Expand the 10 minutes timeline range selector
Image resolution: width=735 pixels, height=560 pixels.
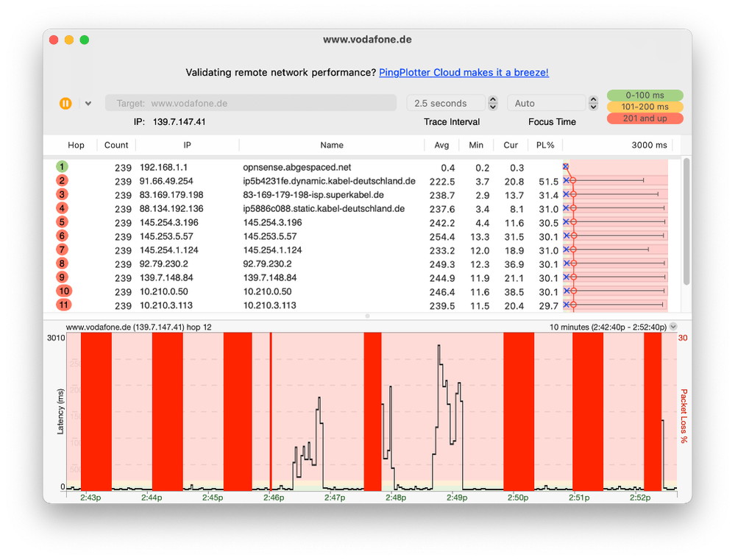674,325
